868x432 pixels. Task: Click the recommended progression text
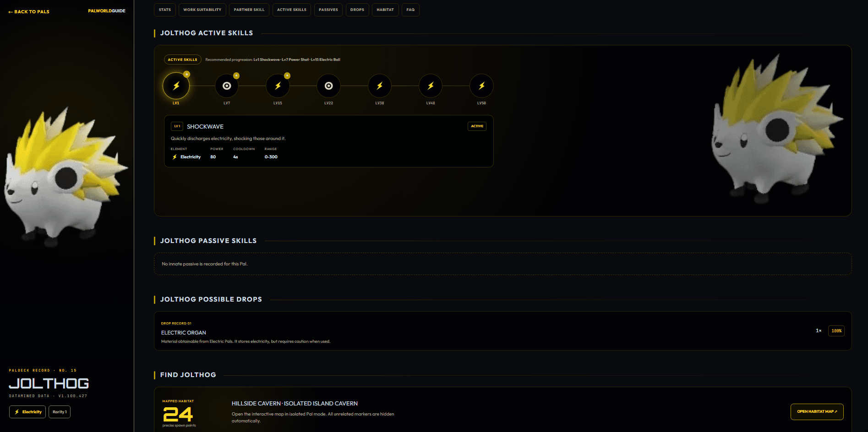pos(273,59)
